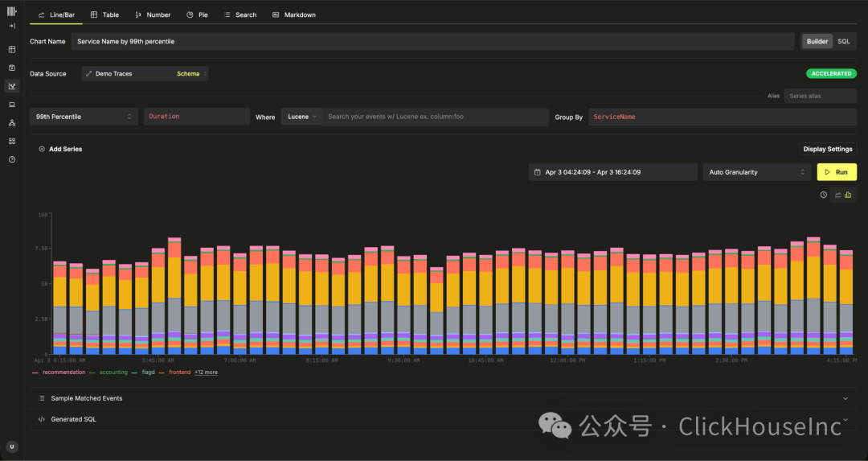The image size is (868, 461).
Task: Open the dashboards grid icon in the sidebar
Action: (x=11, y=142)
